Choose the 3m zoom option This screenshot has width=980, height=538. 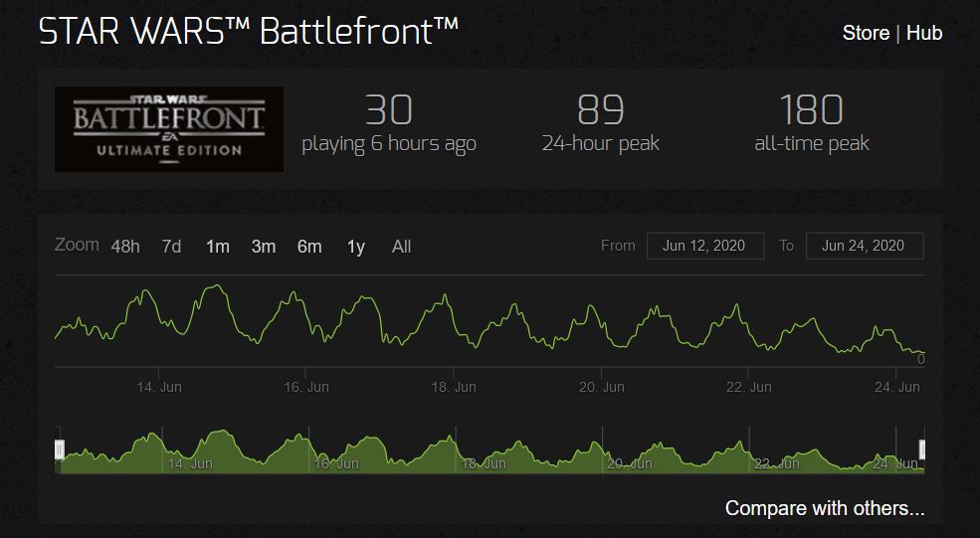click(x=263, y=247)
